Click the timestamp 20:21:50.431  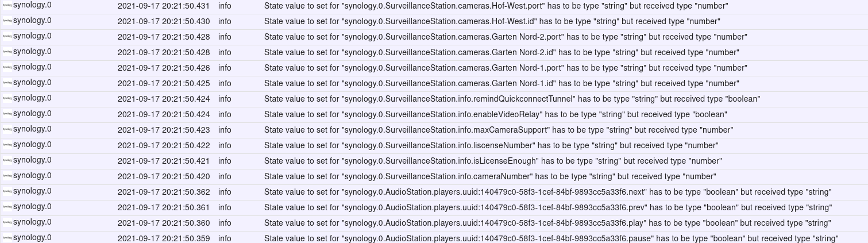point(164,6)
